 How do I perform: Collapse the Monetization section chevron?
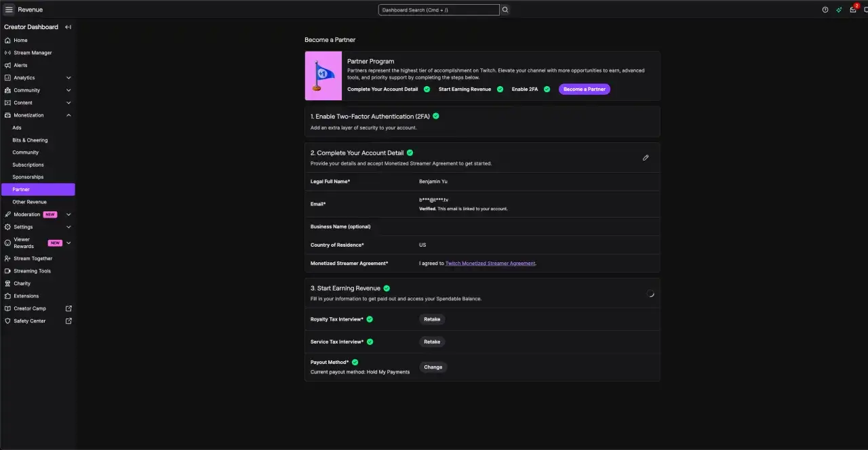[x=68, y=115]
